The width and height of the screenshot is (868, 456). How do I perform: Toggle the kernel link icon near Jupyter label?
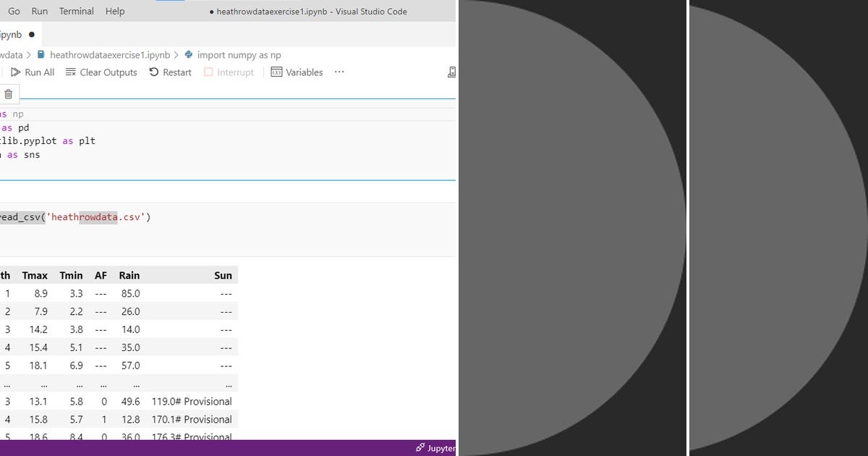tap(419, 448)
